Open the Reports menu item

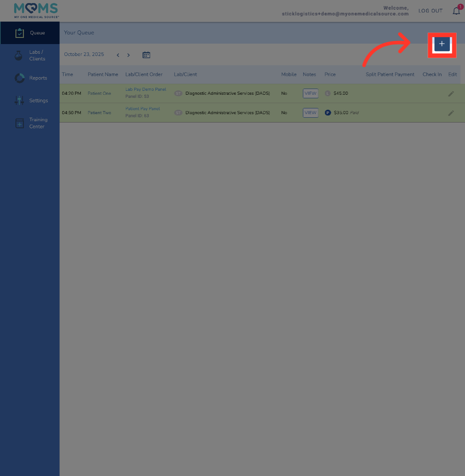(x=30, y=78)
